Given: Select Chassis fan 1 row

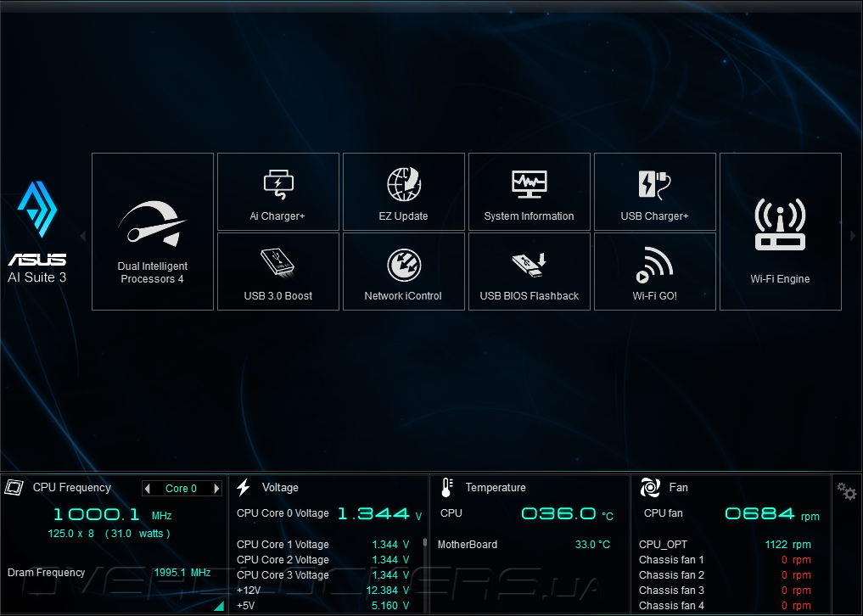Looking at the screenshot, I should coord(725,560).
